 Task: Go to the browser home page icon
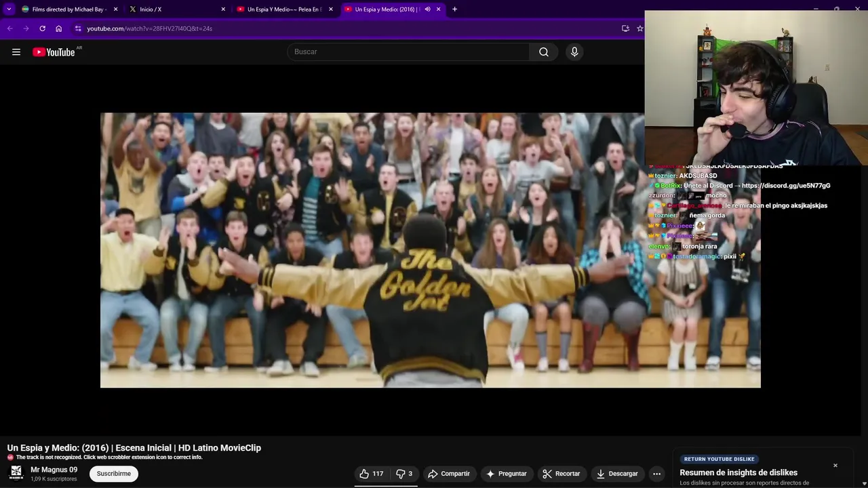click(58, 28)
